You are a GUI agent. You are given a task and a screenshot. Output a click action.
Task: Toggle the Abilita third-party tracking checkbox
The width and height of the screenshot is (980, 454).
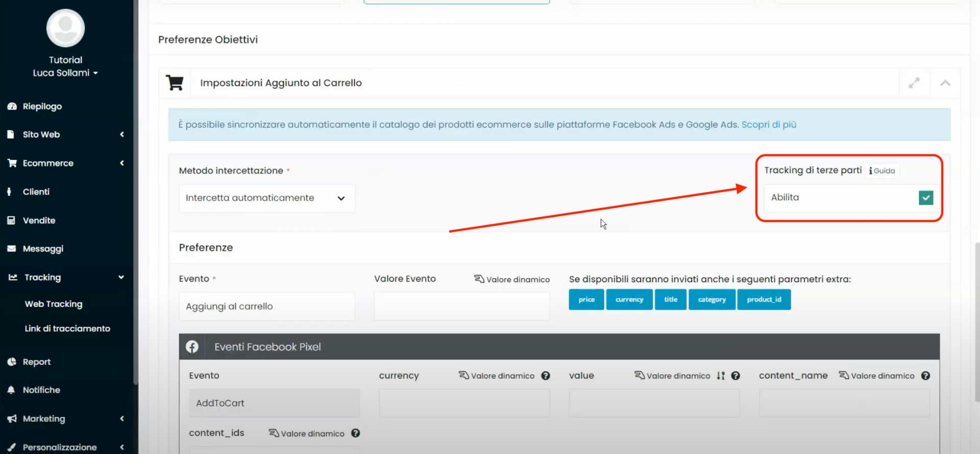pos(926,198)
